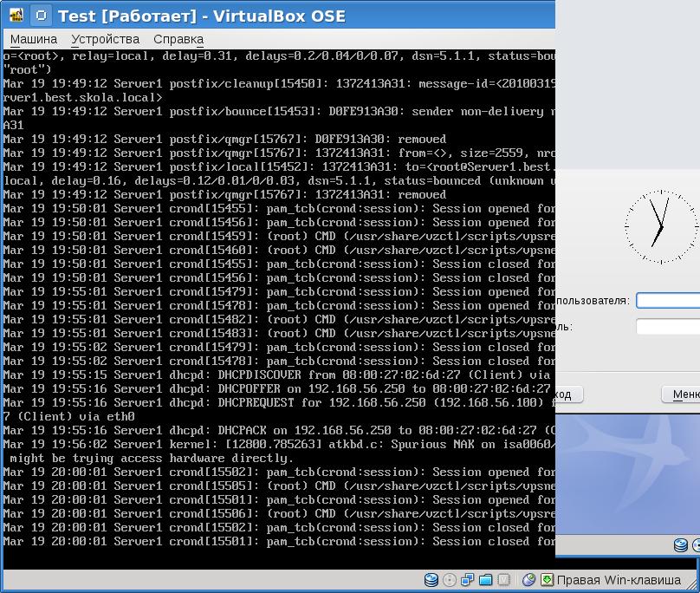Open the Устройства menu

(x=105, y=39)
